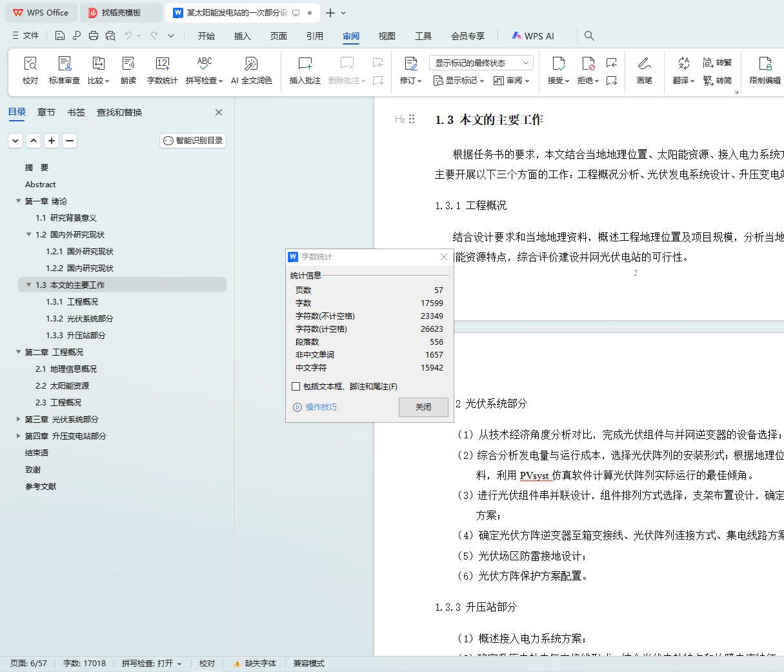The image size is (784, 672).
Task: Switch to 引用 ribbon tab
Action: click(x=315, y=36)
